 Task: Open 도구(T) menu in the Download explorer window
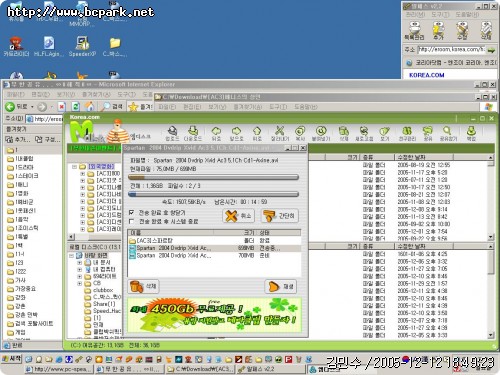click(x=278, y=107)
